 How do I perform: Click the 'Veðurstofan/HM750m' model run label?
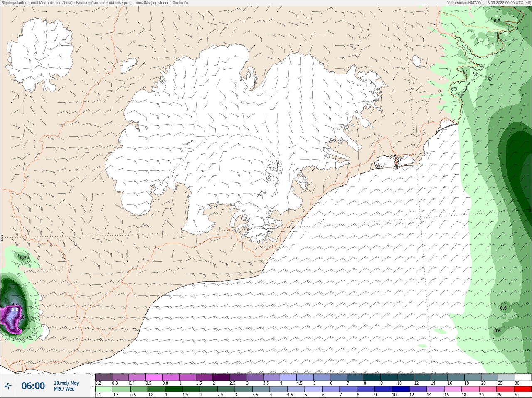[x=489, y=2]
